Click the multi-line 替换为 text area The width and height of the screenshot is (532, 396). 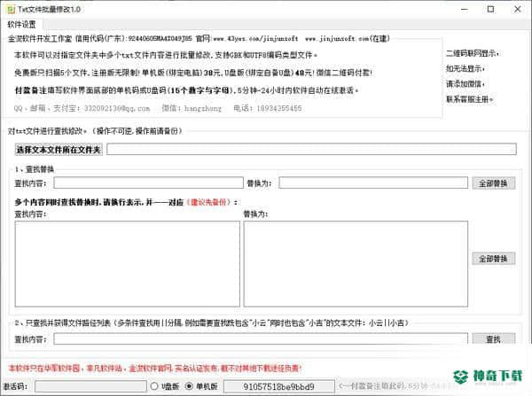[x=356, y=264]
